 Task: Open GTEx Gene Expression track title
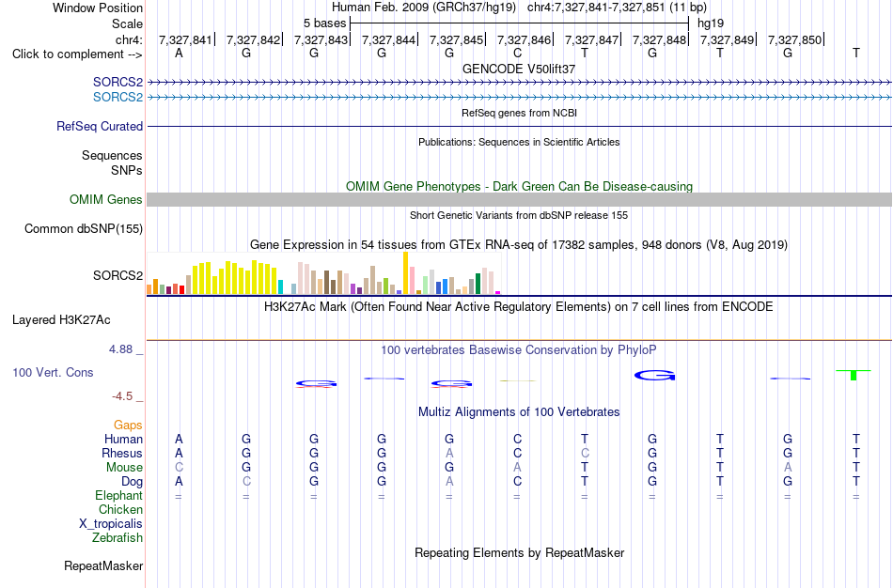pyautogui.click(x=519, y=245)
